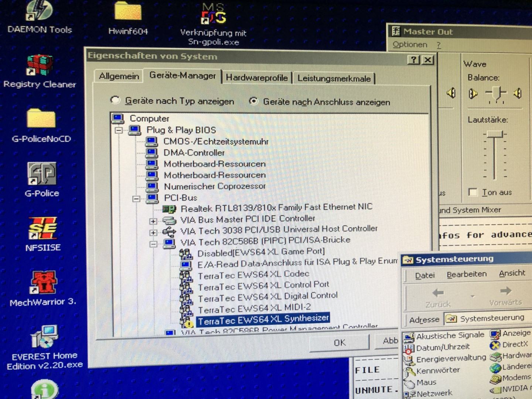Open Anzeige in Systemsteuerung

(x=510, y=333)
